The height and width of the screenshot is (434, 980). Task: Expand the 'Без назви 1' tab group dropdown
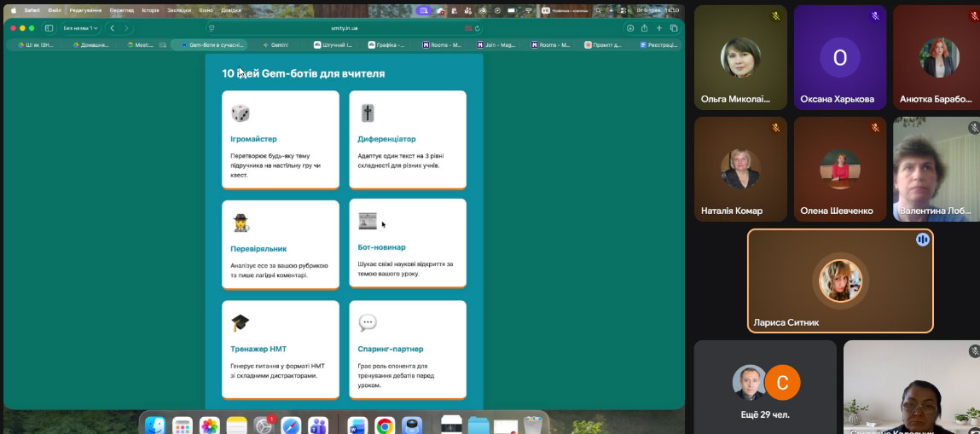coord(81,28)
